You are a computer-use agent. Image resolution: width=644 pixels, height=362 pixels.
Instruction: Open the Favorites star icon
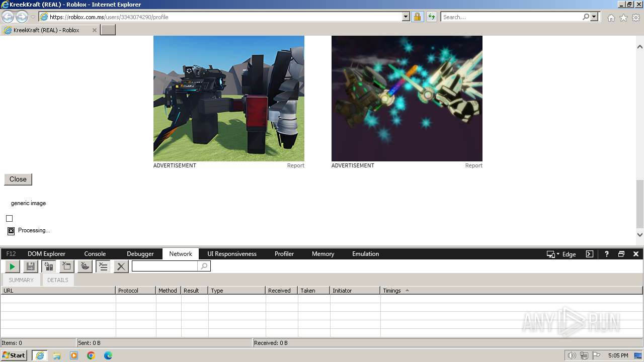click(x=623, y=18)
